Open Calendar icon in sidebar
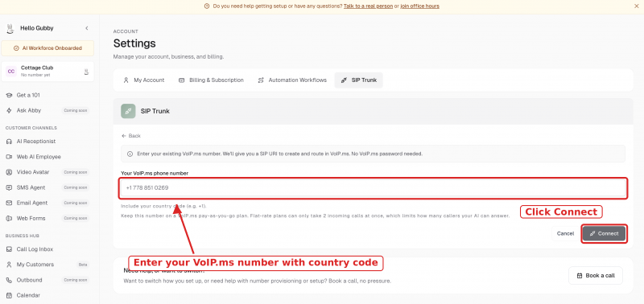 click(9, 295)
